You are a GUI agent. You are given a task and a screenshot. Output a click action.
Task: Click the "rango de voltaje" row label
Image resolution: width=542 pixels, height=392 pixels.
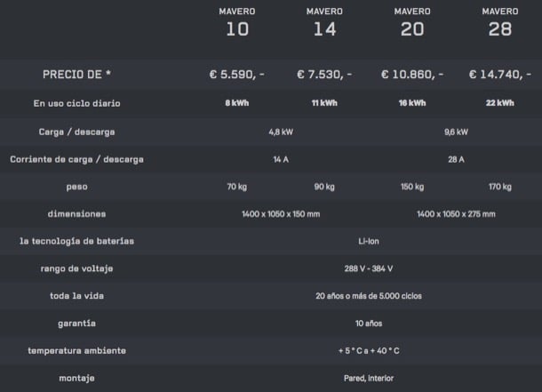(76, 268)
